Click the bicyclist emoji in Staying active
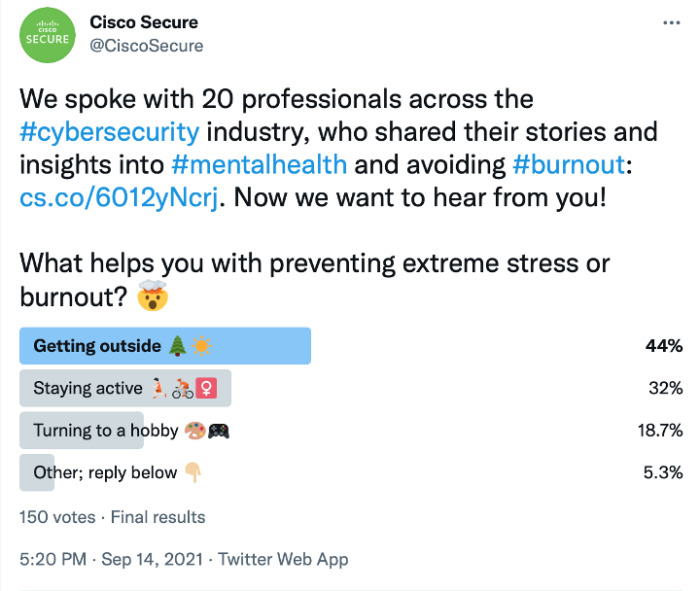 click(182, 389)
